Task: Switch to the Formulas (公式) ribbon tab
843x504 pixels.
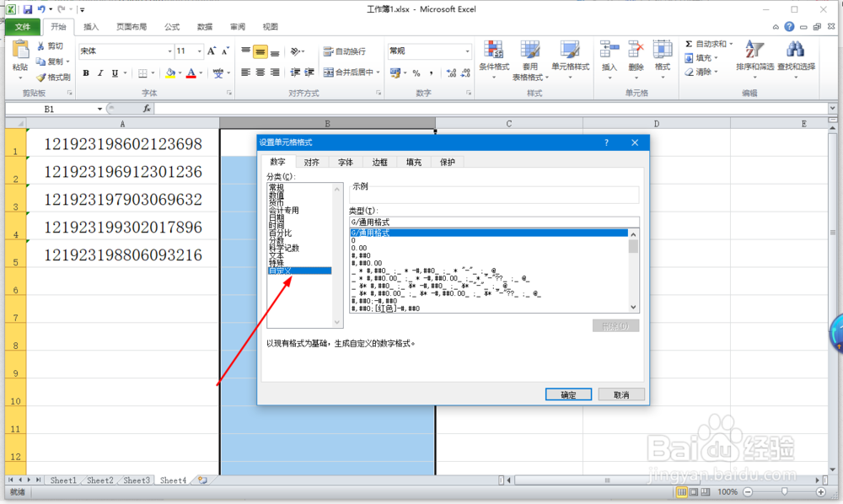Action: pyautogui.click(x=171, y=27)
